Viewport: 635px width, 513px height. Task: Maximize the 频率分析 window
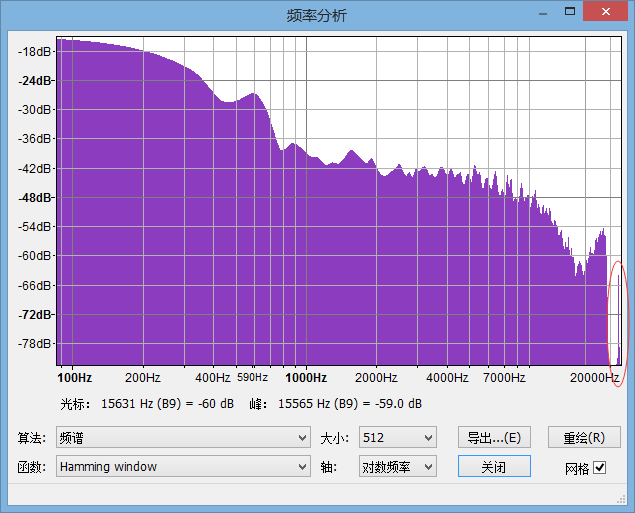570,12
